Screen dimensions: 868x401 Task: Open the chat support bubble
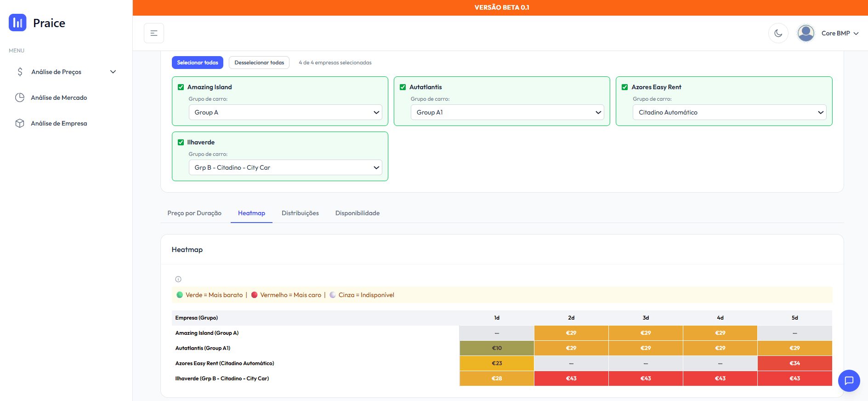[849, 380]
